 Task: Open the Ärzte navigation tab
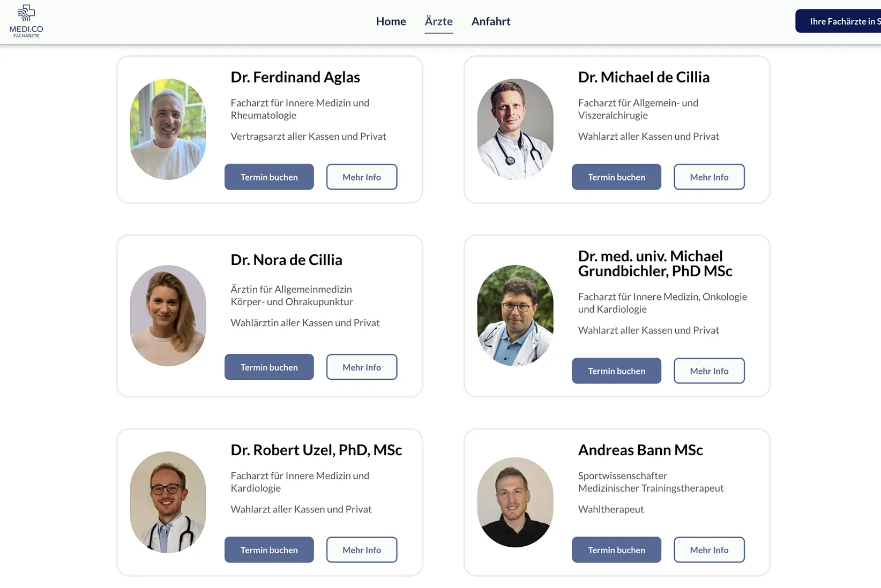click(438, 21)
